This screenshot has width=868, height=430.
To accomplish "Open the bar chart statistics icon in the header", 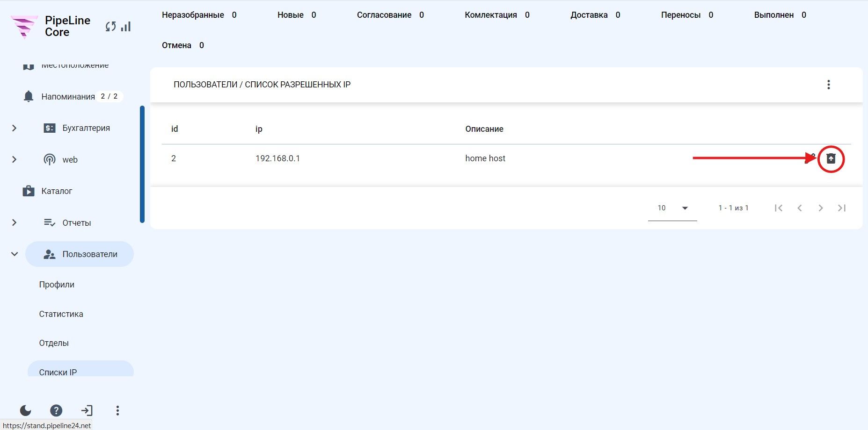I will click(126, 27).
